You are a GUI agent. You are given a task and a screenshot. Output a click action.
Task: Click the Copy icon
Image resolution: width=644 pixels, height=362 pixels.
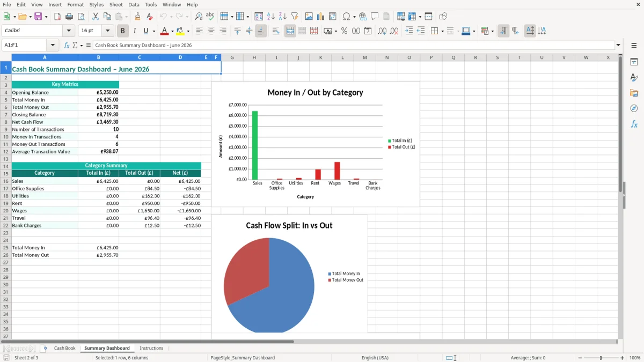click(107, 17)
